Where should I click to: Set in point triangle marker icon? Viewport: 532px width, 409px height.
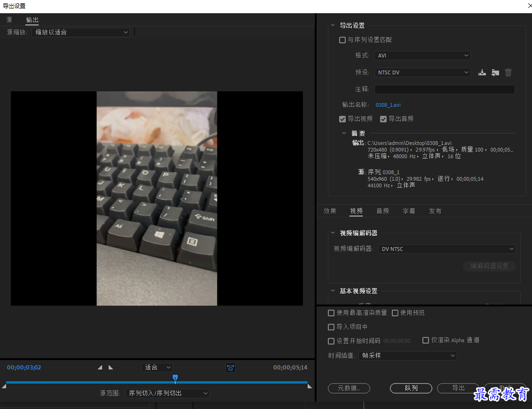pyautogui.click(x=100, y=367)
